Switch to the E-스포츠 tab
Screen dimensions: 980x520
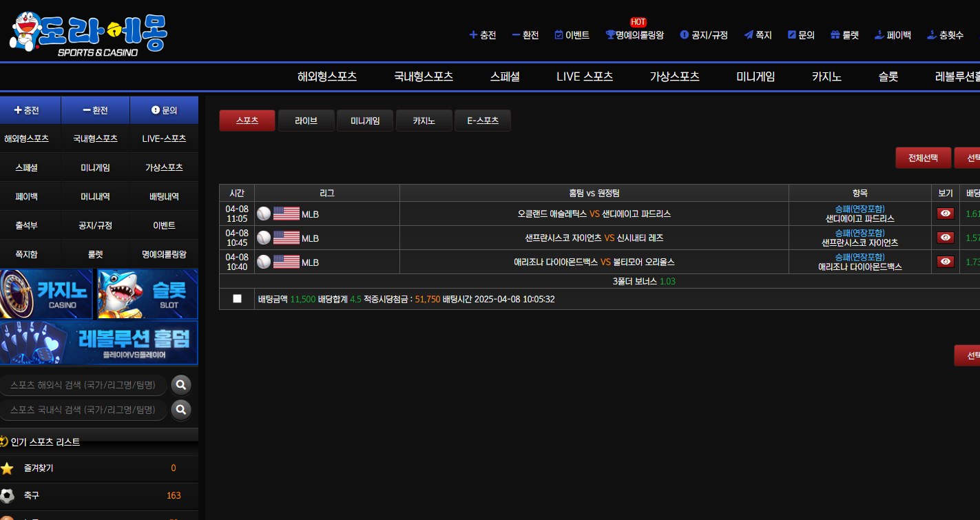[482, 121]
